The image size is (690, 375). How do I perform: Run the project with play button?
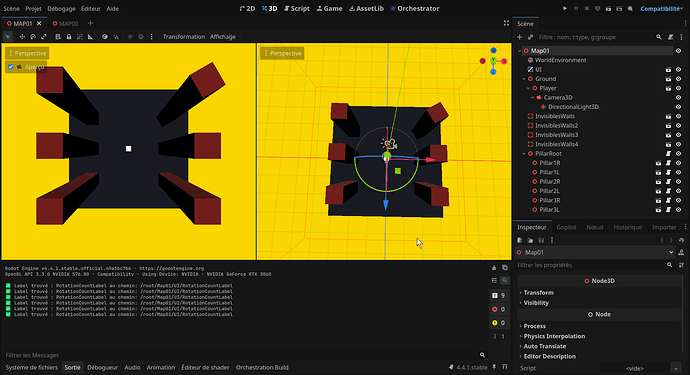click(565, 8)
